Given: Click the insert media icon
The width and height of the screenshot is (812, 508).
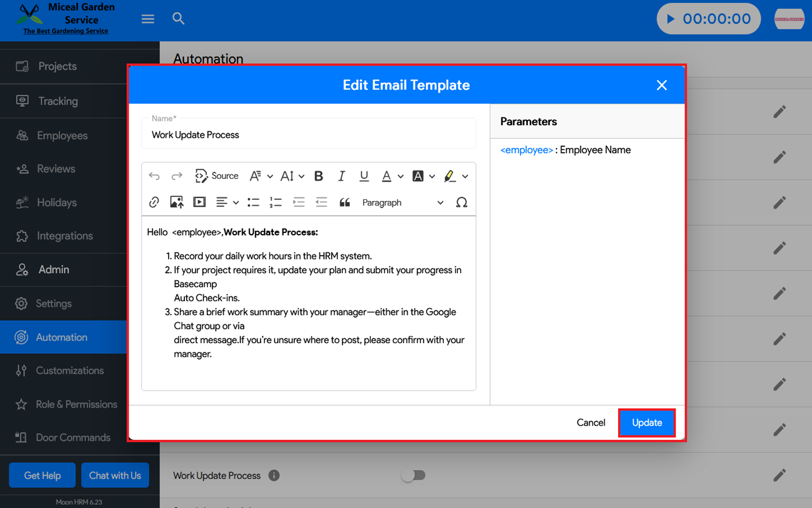Looking at the screenshot, I should click(x=199, y=202).
